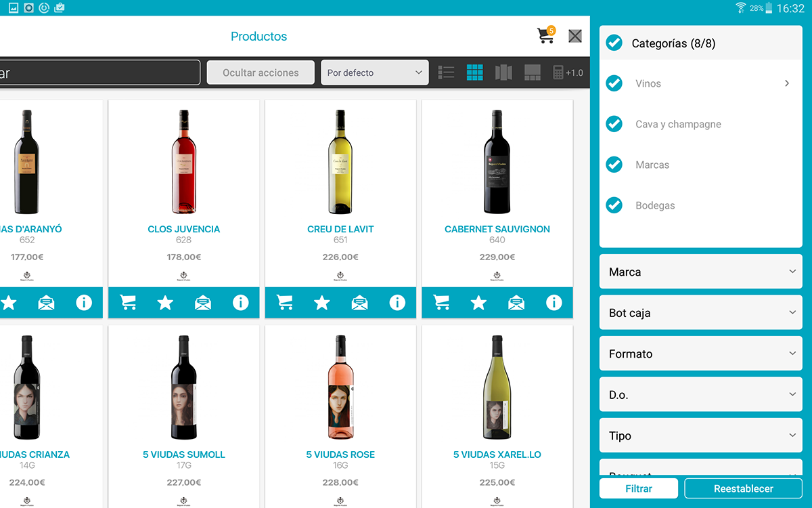Add Clos Juvencia to the cart

coord(128,303)
